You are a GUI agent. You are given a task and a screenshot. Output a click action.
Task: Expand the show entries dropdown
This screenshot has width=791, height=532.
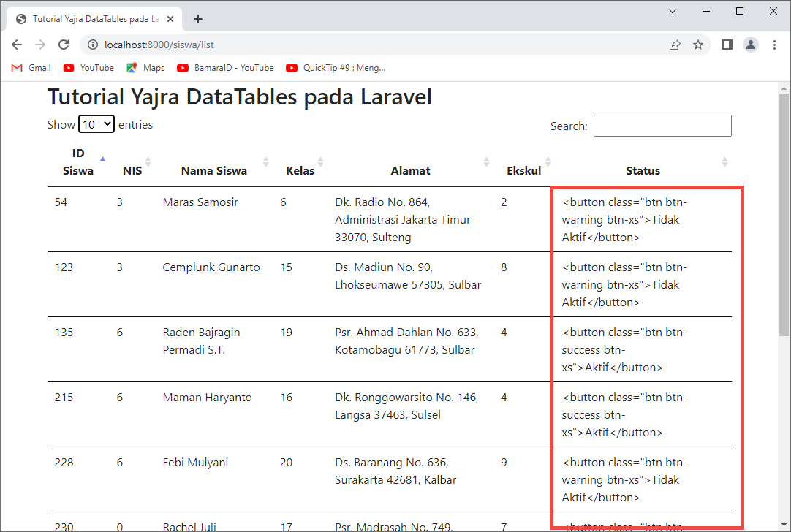point(96,124)
